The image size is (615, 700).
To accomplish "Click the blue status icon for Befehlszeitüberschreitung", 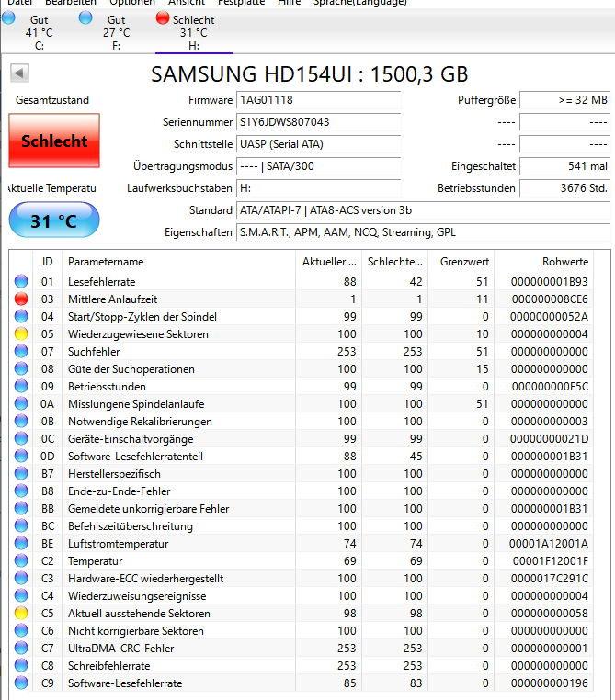I will click(21, 525).
